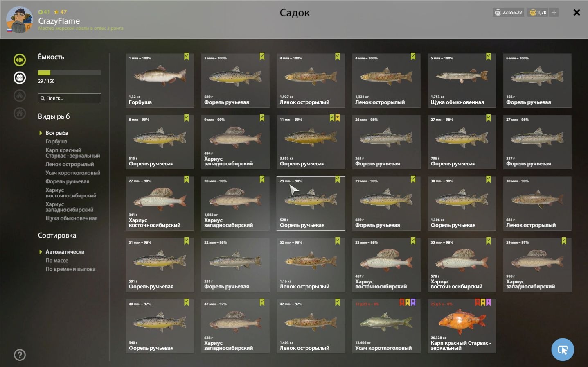Toggle bookmark flag on Горбуша card
The height and width of the screenshot is (367, 588).
[187, 57]
